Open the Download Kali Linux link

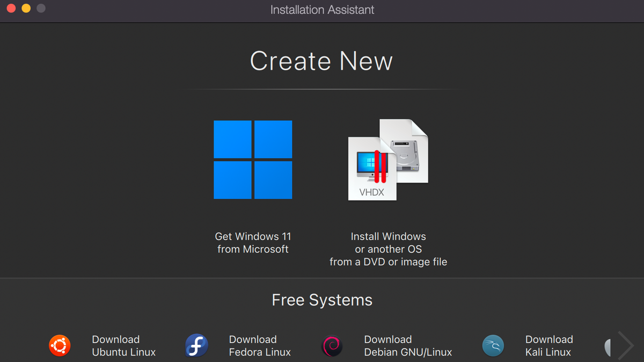[x=548, y=346]
